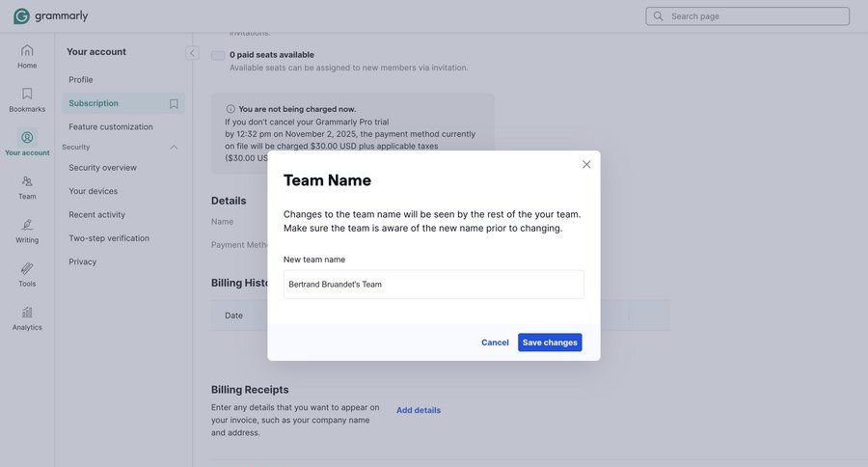Toggle the paid seats available checkbox

218,55
